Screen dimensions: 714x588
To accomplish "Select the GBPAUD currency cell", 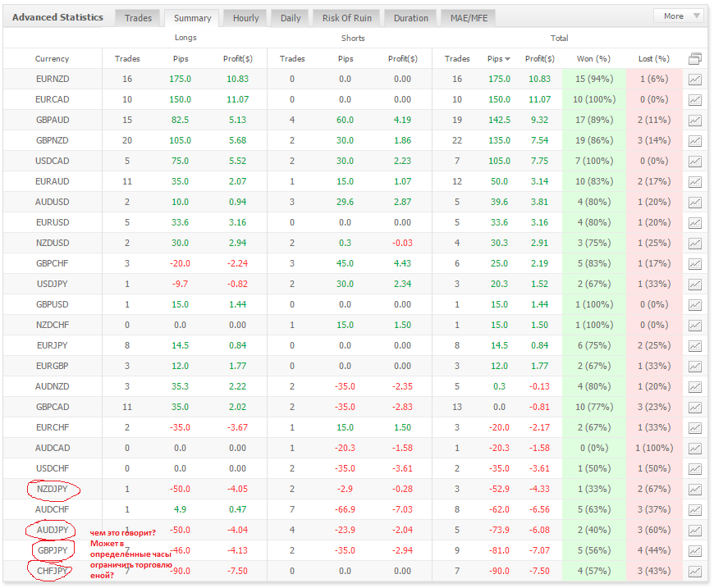I will pyautogui.click(x=53, y=120).
